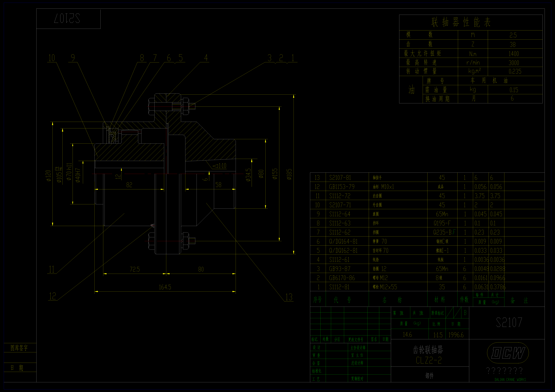The image size is (555, 392).
Task: Click the rotated S2107 label at top-left
Action: click(67, 18)
